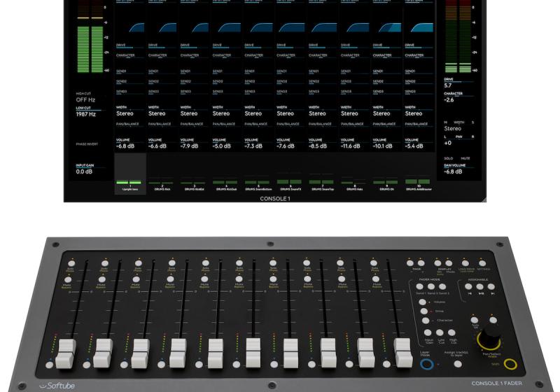Viewport: 560px width, 392px height.
Task: Click the assignable play/pause transport button
Action: pyautogui.click(x=480, y=287)
